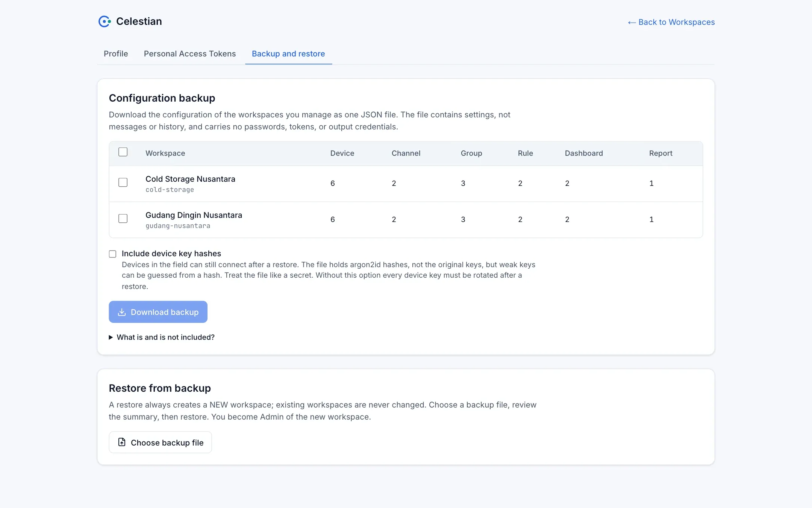The image size is (812, 508).
Task: Click the Download backup button
Action: 158,312
